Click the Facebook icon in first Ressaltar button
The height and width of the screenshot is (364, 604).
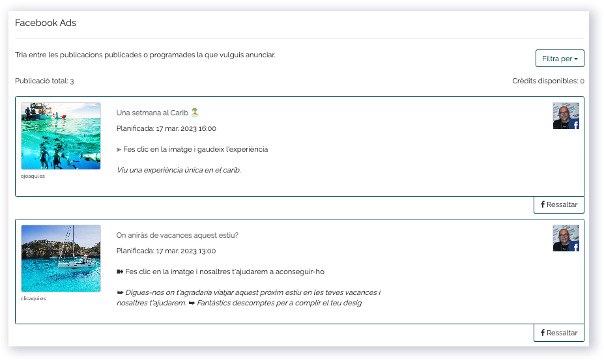[543, 204]
